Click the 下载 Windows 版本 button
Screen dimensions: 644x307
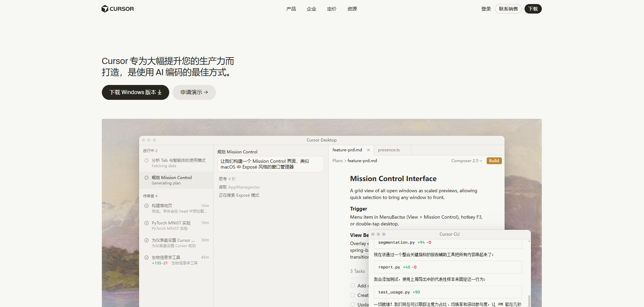135,92
